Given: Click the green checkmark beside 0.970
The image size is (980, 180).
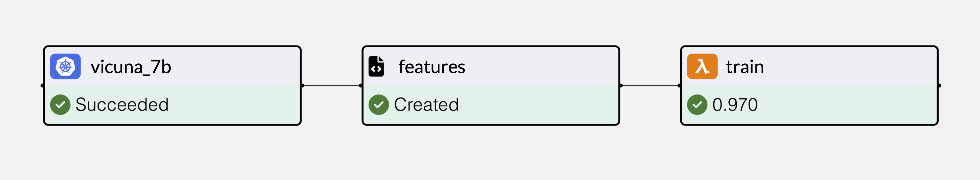Looking at the screenshot, I should (x=697, y=105).
